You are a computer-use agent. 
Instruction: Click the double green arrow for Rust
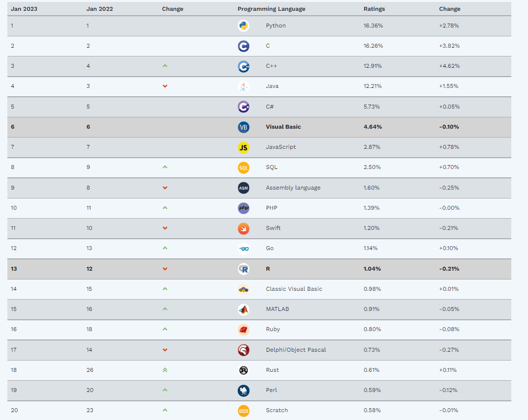click(165, 370)
